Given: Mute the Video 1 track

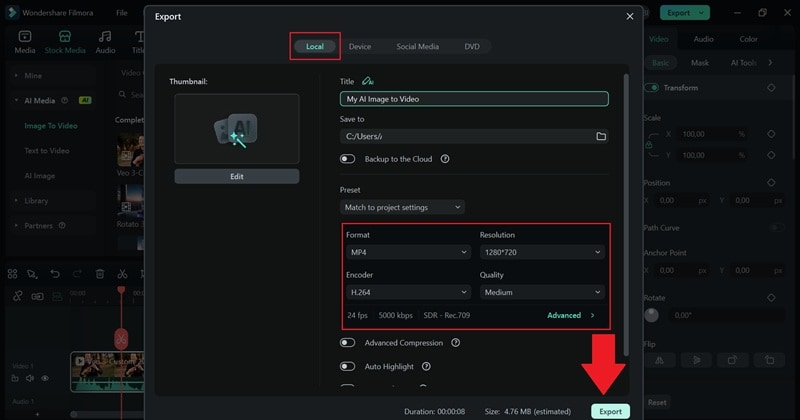Looking at the screenshot, I should (30, 378).
